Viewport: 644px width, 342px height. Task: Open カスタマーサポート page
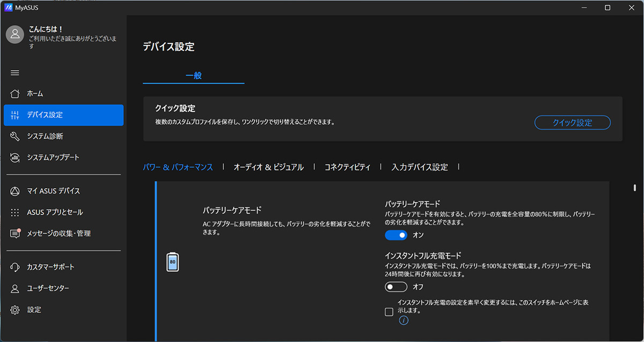click(63, 267)
